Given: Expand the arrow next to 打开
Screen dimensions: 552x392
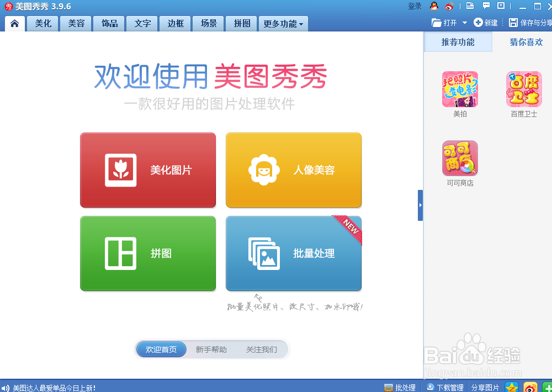Looking at the screenshot, I should [464, 23].
